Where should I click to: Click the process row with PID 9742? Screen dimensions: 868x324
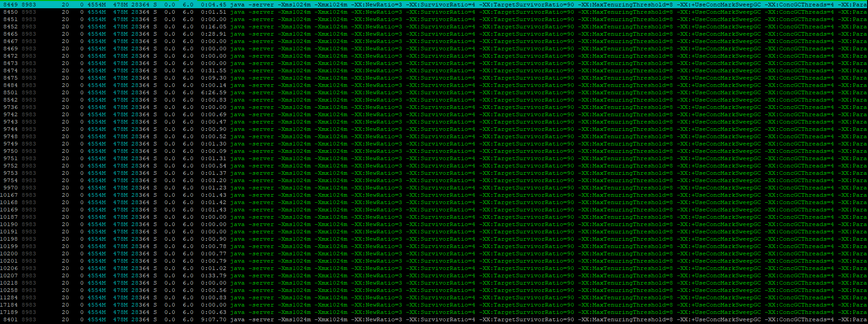coord(434,114)
